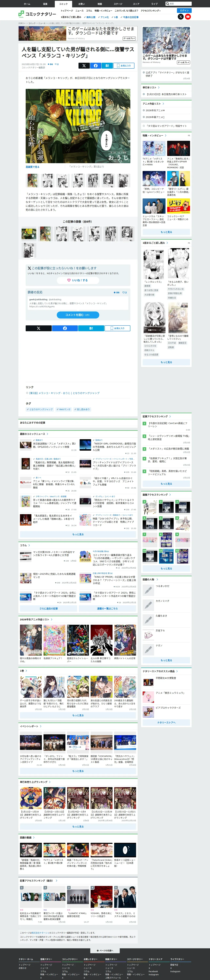Image resolution: width=210 pixels, height=980 pixels.
Task: Open 試し読みあり tag
Action: [x=82, y=410]
